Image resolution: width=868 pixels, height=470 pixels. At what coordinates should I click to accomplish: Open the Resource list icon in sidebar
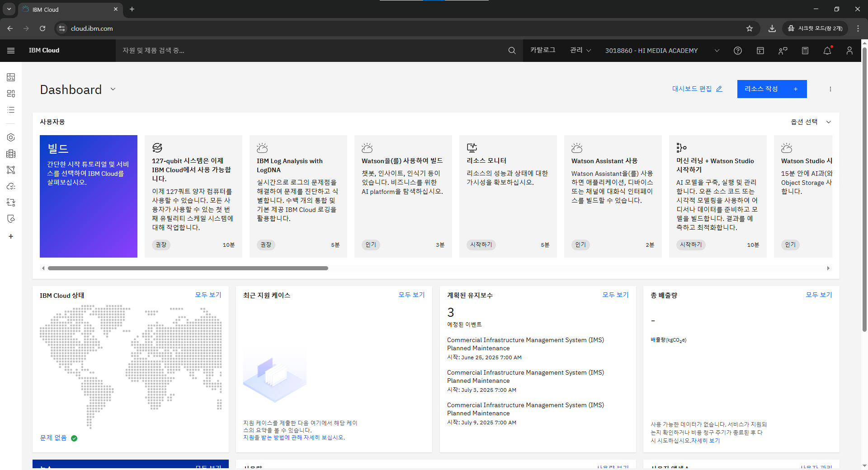tap(11, 110)
